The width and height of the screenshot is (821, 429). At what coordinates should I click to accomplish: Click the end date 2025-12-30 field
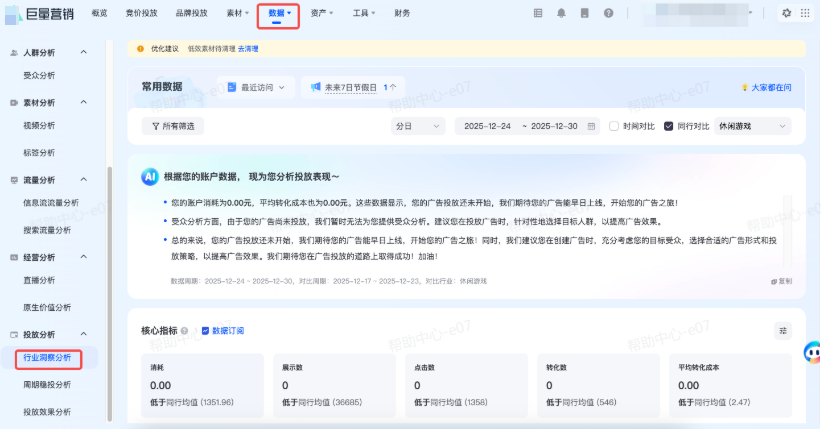554,126
